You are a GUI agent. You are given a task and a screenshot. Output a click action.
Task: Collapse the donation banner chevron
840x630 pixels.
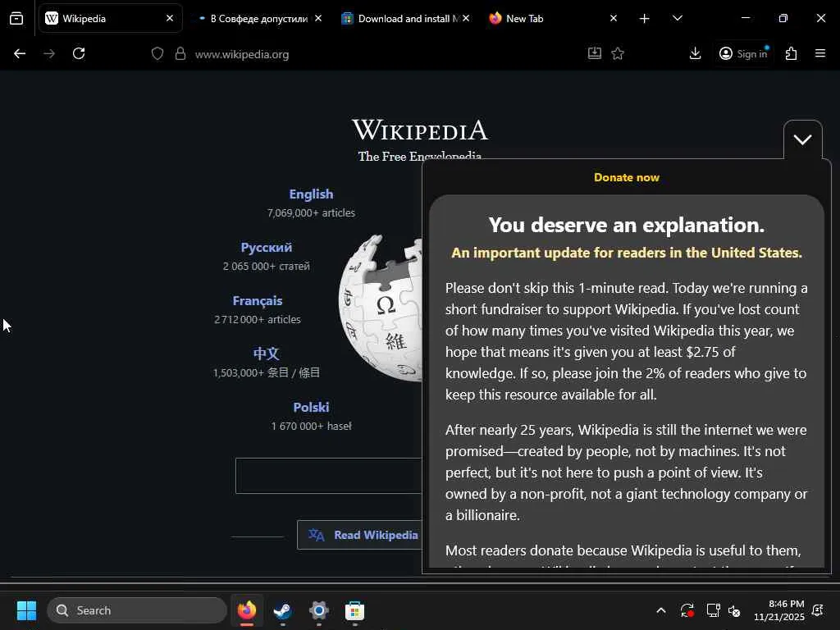[802, 139]
